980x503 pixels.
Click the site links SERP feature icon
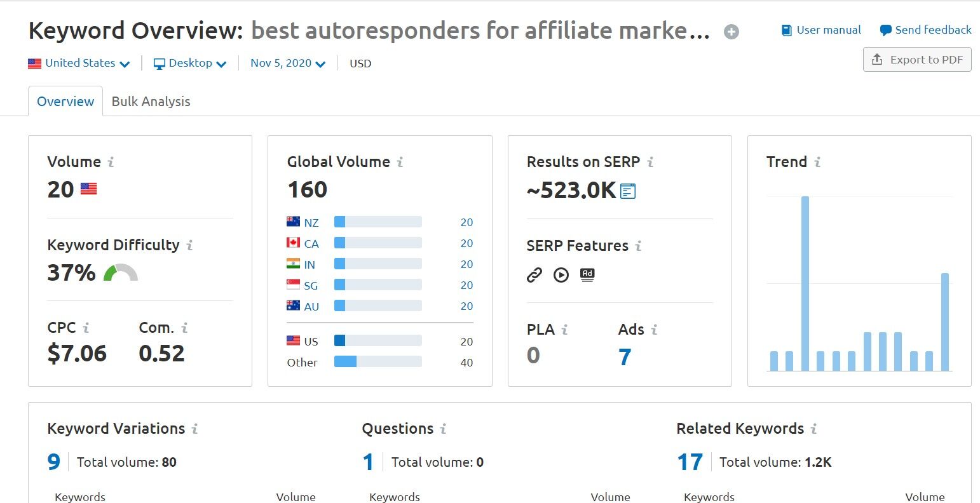(x=534, y=275)
